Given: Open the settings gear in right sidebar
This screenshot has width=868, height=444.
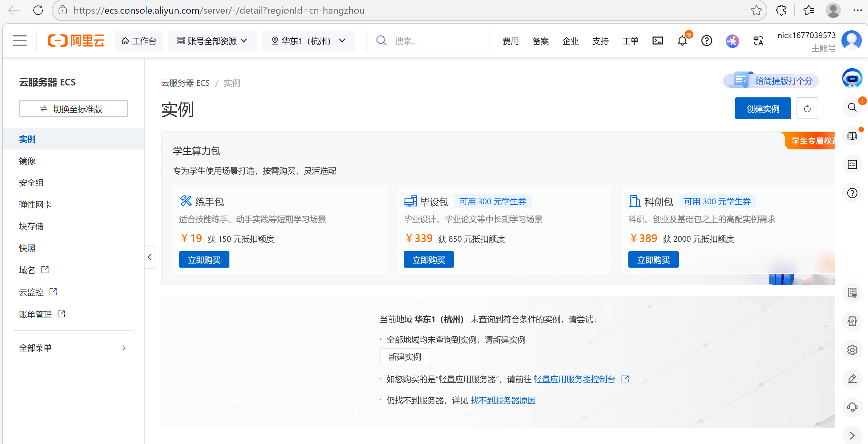Looking at the screenshot, I should pos(852,350).
